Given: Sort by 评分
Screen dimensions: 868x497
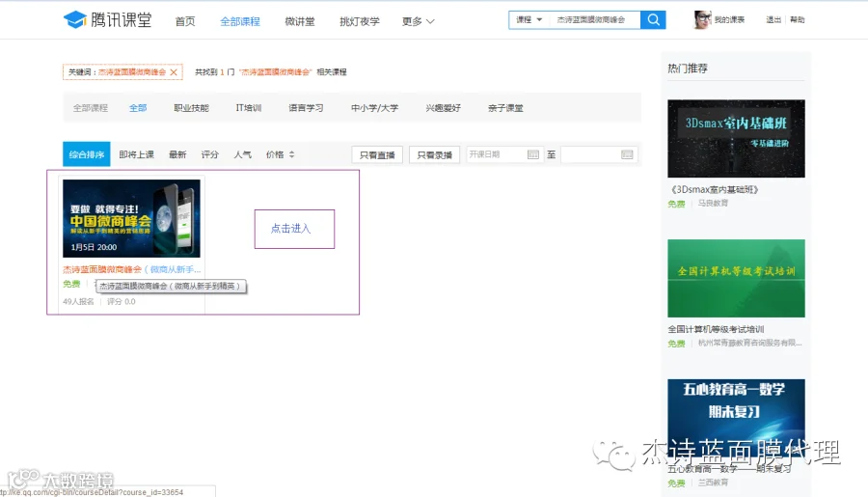Looking at the screenshot, I should [210, 154].
